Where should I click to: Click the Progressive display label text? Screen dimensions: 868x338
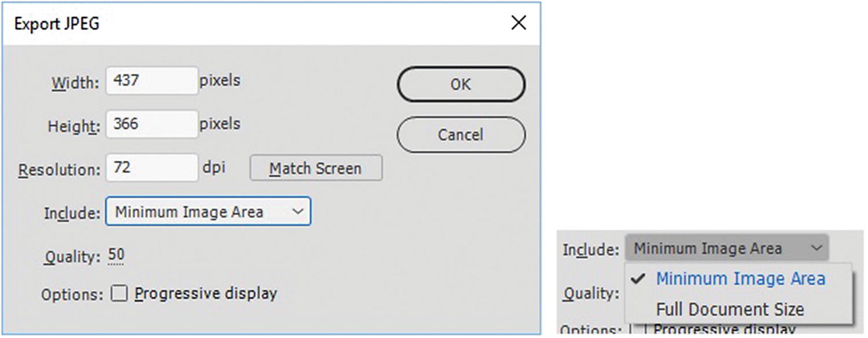pos(205,293)
